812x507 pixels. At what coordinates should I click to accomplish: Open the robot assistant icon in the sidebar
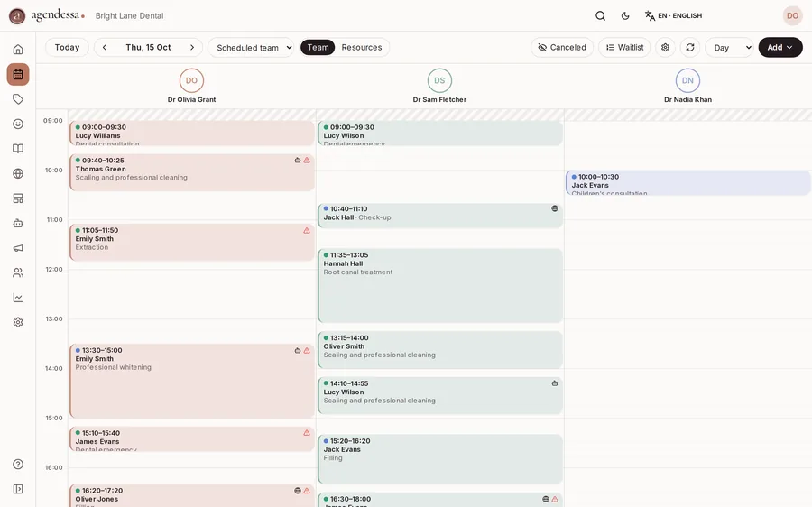point(18,223)
